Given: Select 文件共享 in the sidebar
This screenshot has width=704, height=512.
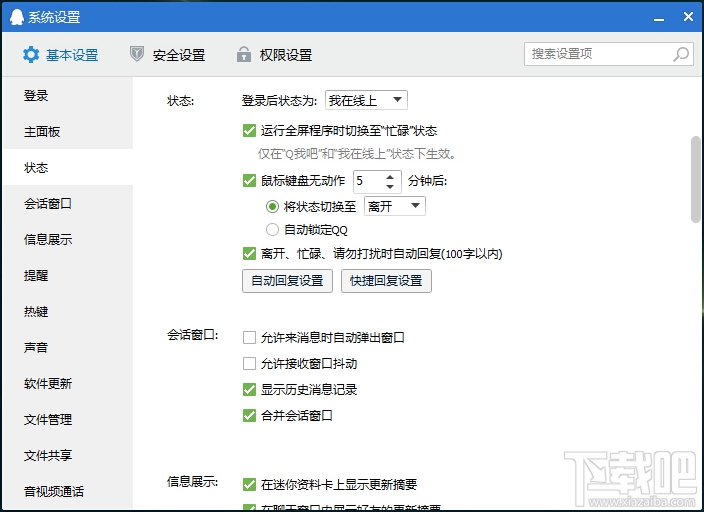Looking at the screenshot, I should click(68, 455).
